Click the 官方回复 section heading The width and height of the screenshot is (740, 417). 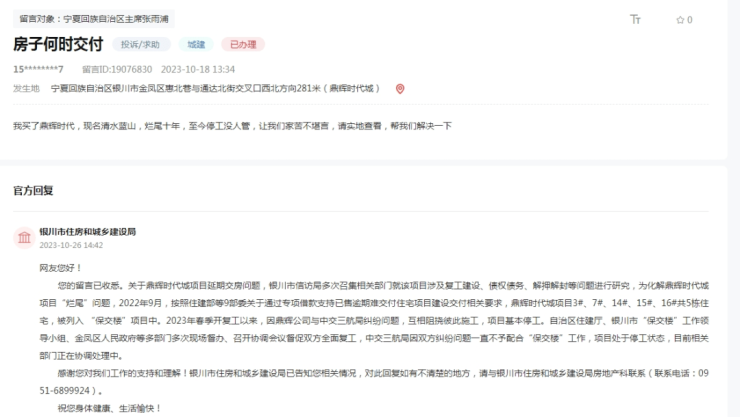point(33,189)
